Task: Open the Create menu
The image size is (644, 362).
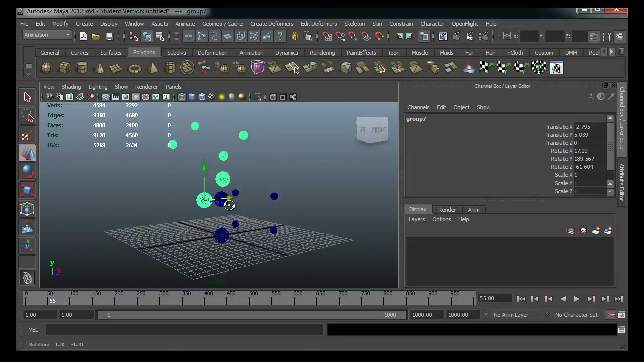Action: point(85,24)
